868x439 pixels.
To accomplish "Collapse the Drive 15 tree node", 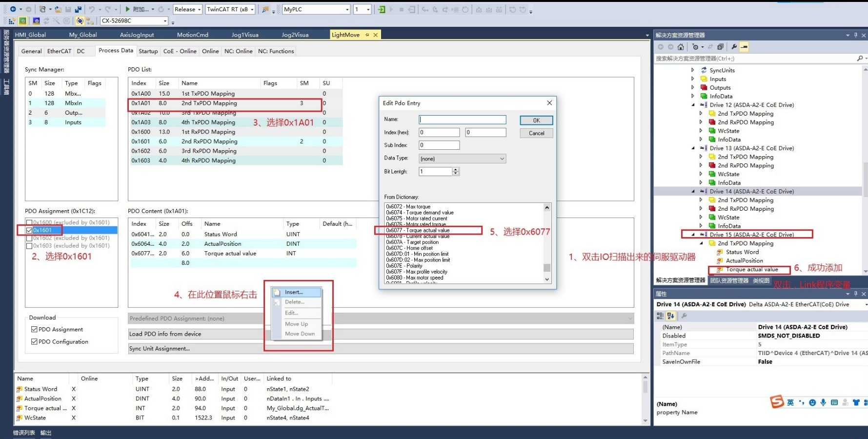I will click(693, 235).
